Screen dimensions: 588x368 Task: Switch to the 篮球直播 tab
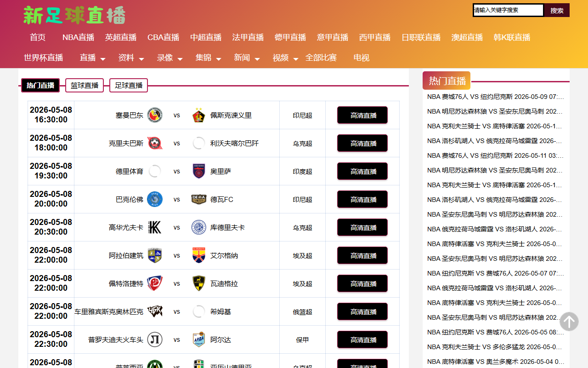[x=85, y=85]
